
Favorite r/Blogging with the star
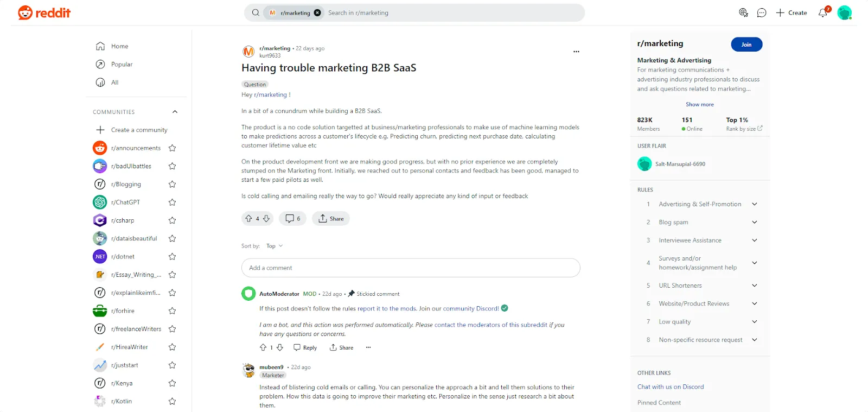[x=172, y=184]
